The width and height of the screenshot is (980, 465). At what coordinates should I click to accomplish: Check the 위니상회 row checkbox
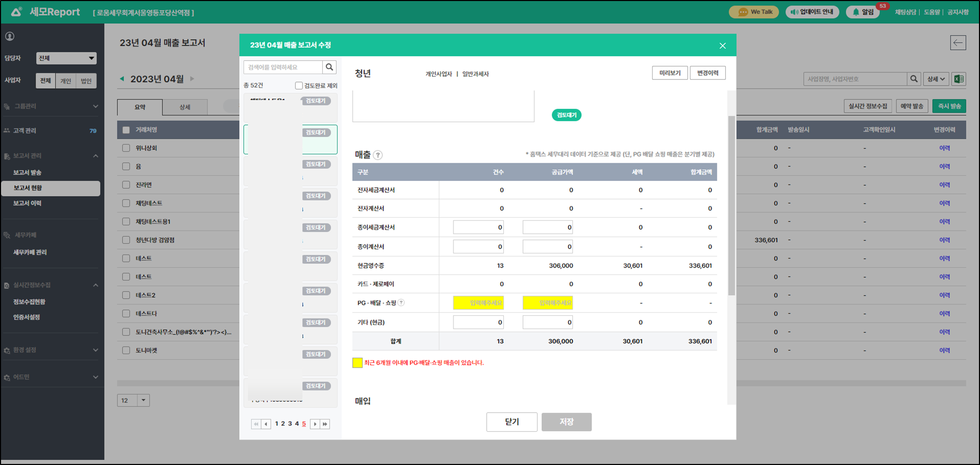click(x=126, y=148)
